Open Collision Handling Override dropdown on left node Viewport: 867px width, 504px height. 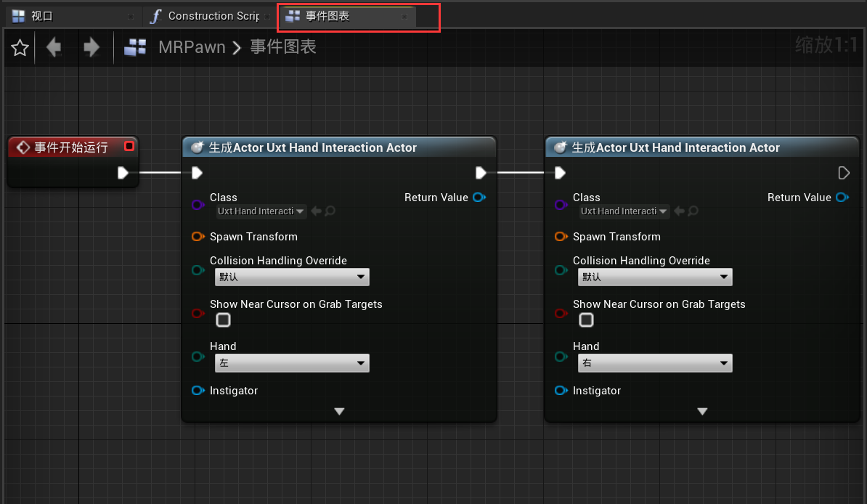(x=292, y=277)
